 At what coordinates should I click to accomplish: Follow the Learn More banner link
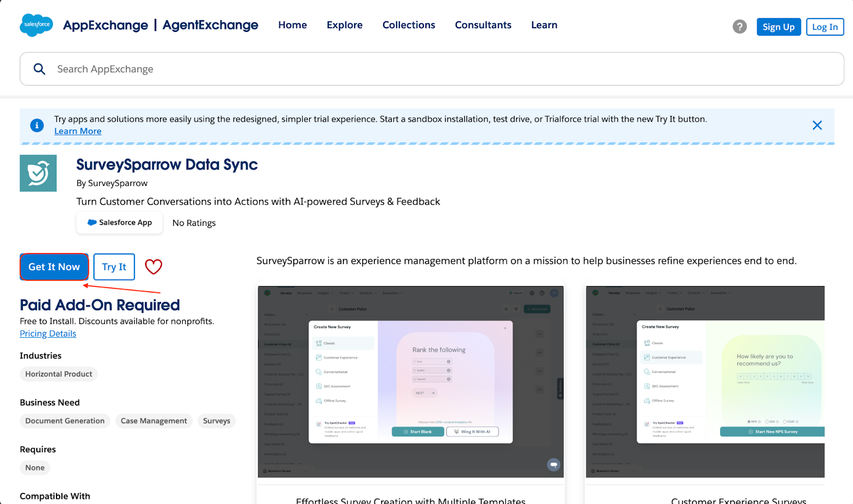[78, 131]
